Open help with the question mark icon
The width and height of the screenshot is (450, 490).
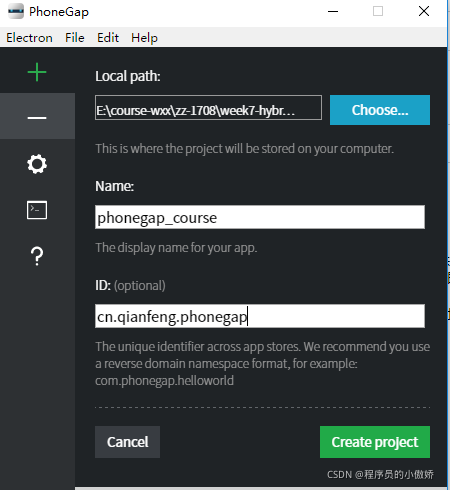37,256
